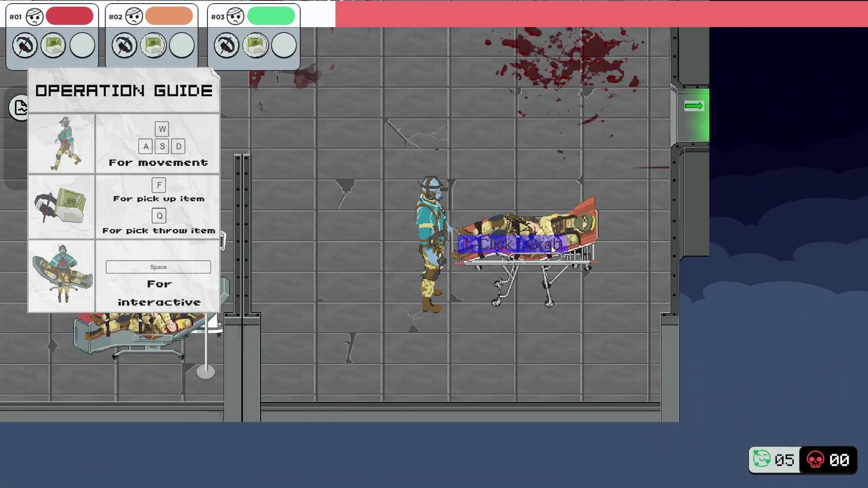Screen dimensions: 868x488
Task: Click patient #01 red health bar
Action: 70,16
